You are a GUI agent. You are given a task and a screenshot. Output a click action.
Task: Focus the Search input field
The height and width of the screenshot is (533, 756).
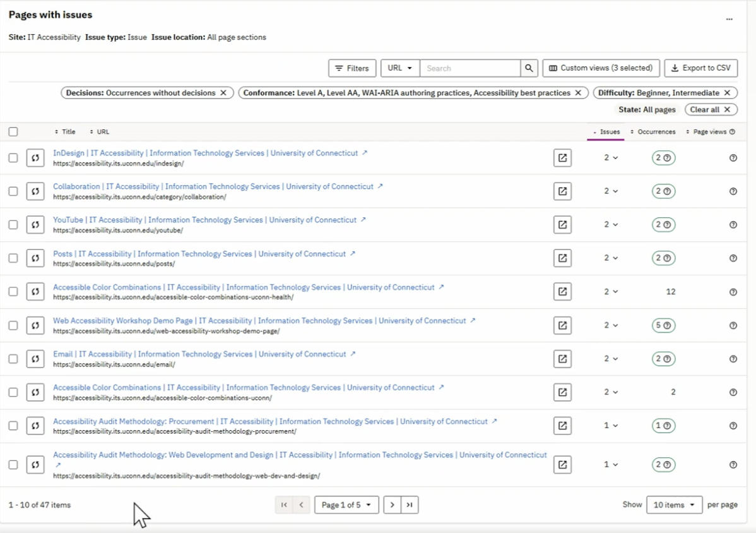[470, 68]
